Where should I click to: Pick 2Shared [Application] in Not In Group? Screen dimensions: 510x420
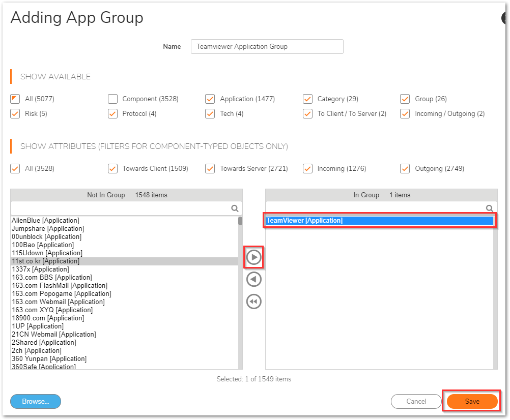[x=44, y=342]
